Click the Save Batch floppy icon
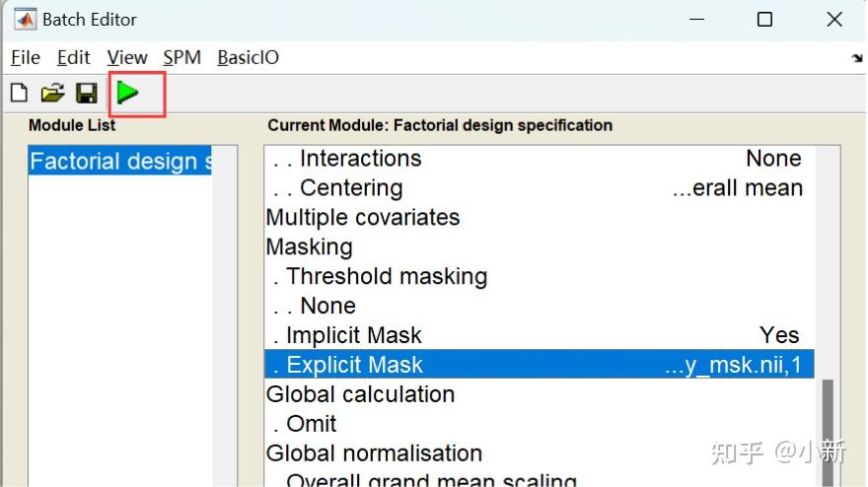 pyautogui.click(x=87, y=94)
